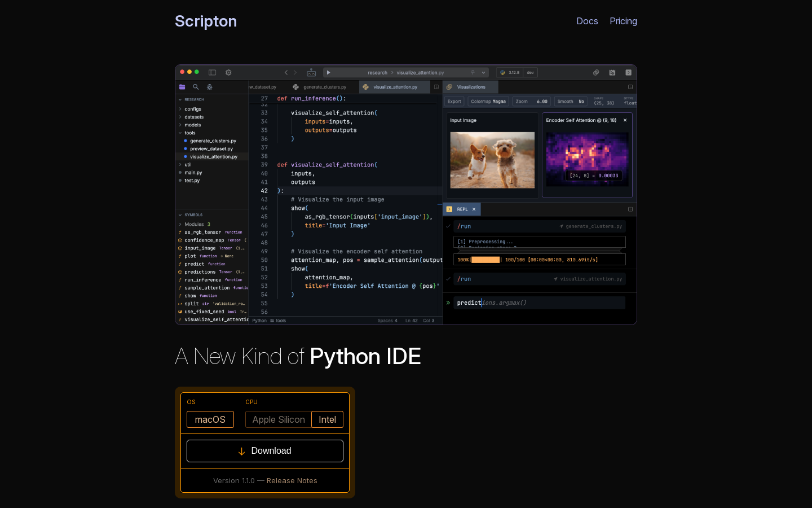Viewport: 812px width, 508px height.
Task: Open the search magnifier in sidebar
Action: coord(196,87)
